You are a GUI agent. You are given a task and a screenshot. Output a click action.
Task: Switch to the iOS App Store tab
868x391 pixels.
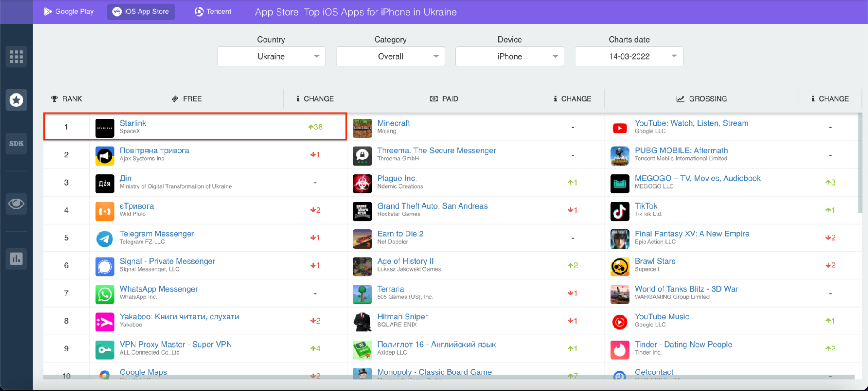(141, 12)
